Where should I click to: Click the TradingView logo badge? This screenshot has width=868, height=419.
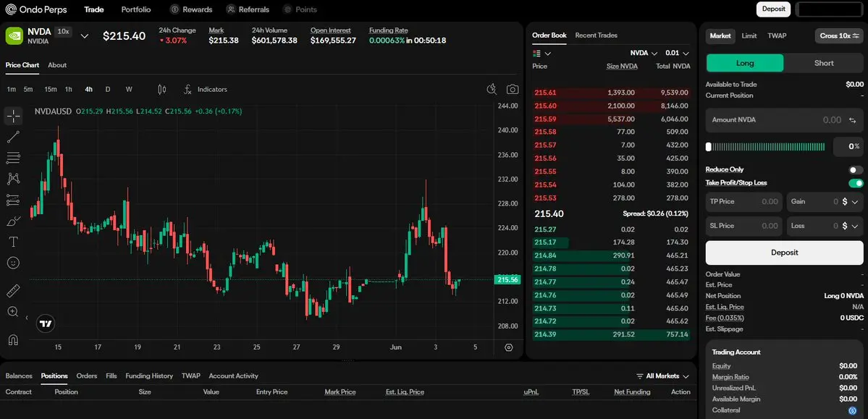point(46,324)
